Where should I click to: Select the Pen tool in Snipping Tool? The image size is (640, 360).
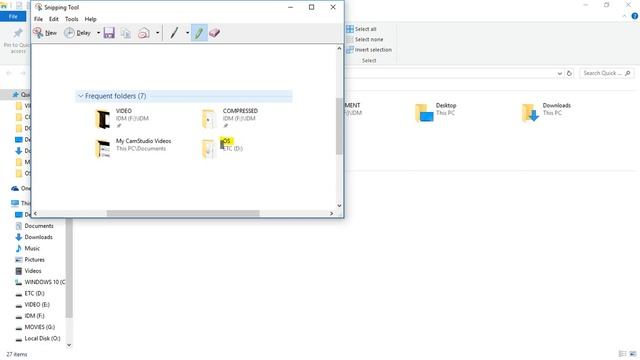pos(174,33)
